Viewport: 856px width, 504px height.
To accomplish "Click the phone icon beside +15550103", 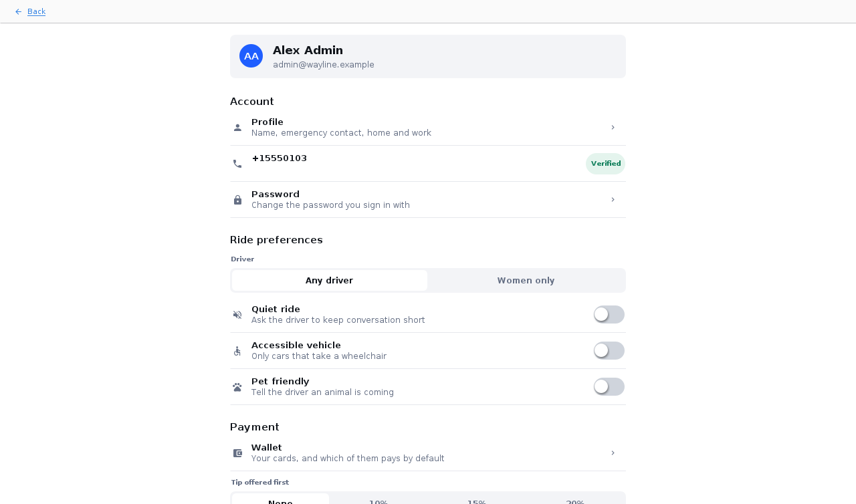I will (237, 164).
